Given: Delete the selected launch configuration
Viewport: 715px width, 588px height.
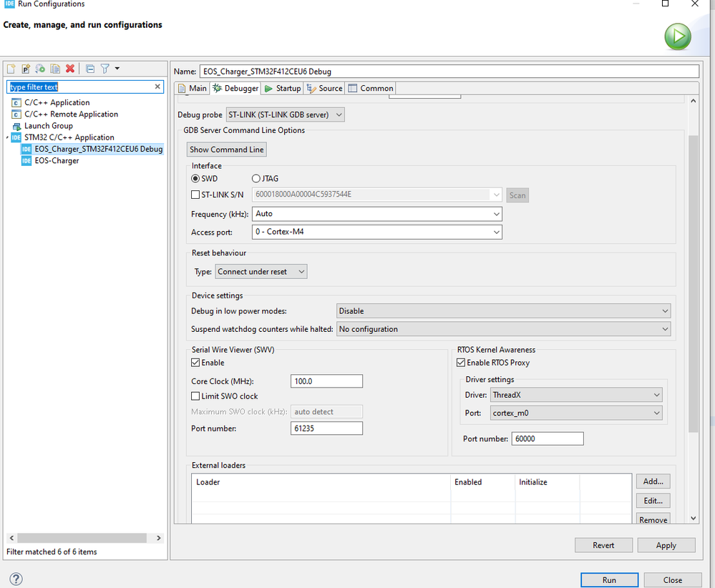Looking at the screenshot, I should click(70, 69).
